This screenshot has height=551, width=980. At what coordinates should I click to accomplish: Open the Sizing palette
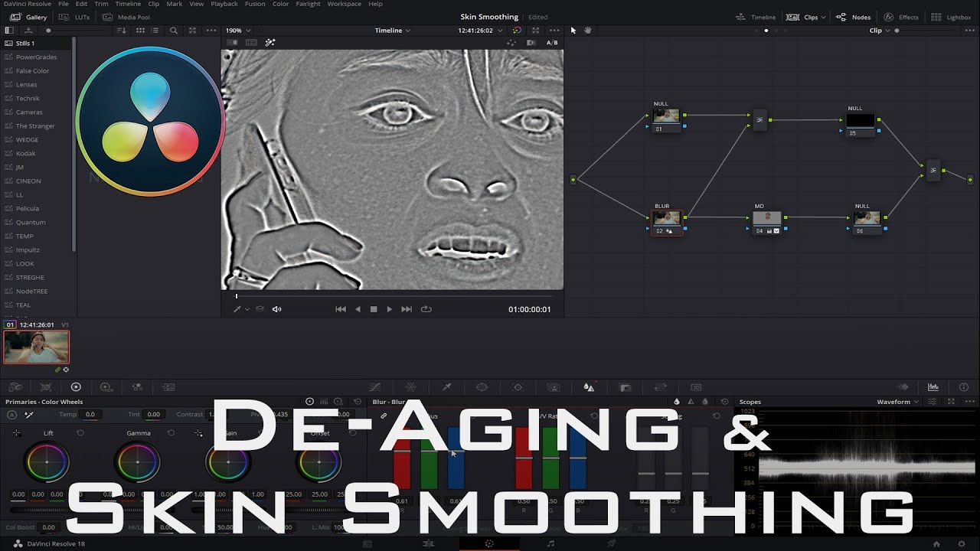coord(660,387)
